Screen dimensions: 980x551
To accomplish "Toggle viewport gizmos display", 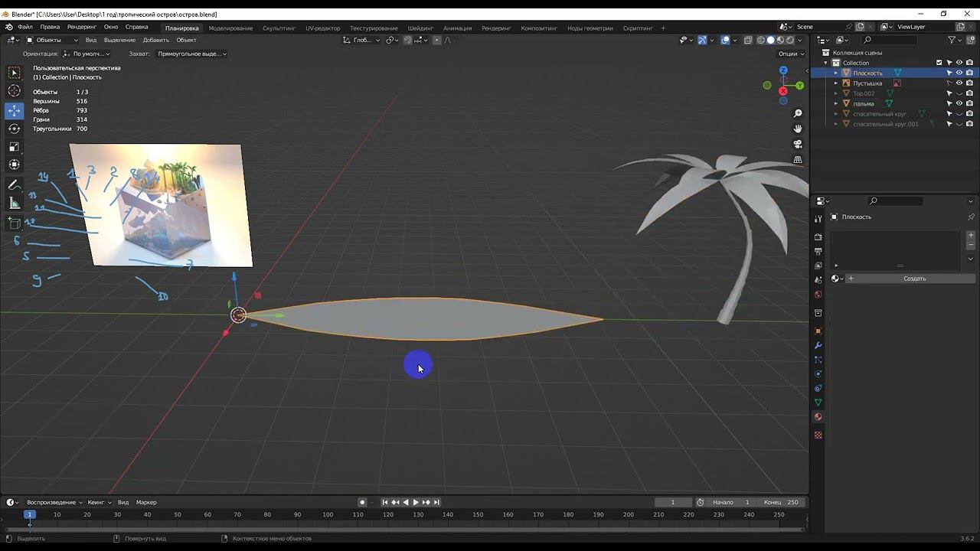I will click(702, 40).
